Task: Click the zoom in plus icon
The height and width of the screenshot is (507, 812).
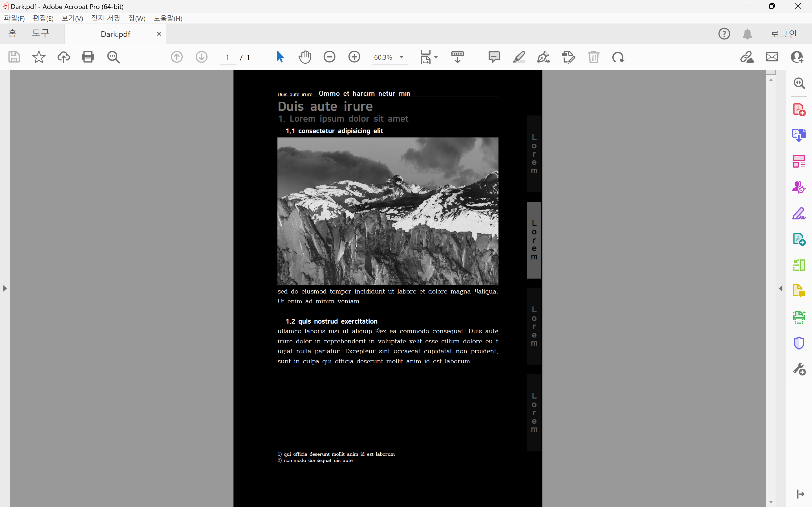Action: click(x=354, y=57)
